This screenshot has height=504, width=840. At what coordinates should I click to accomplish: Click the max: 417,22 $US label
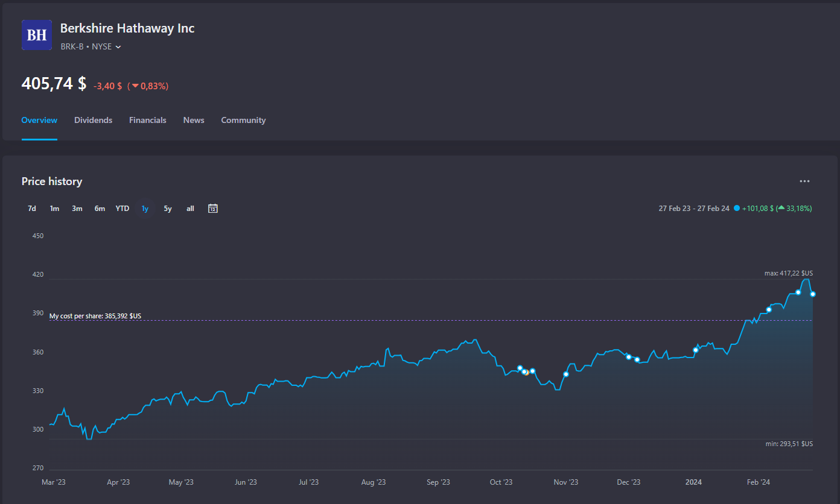789,273
